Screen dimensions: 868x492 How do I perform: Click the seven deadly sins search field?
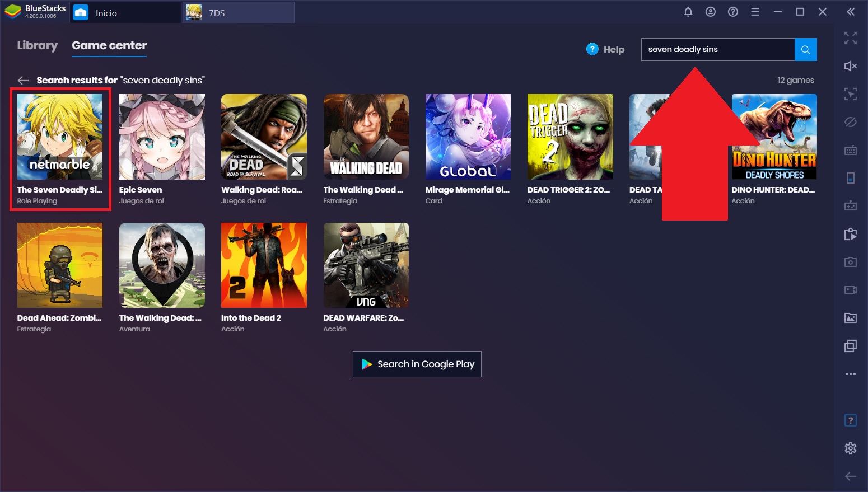[718, 49]
